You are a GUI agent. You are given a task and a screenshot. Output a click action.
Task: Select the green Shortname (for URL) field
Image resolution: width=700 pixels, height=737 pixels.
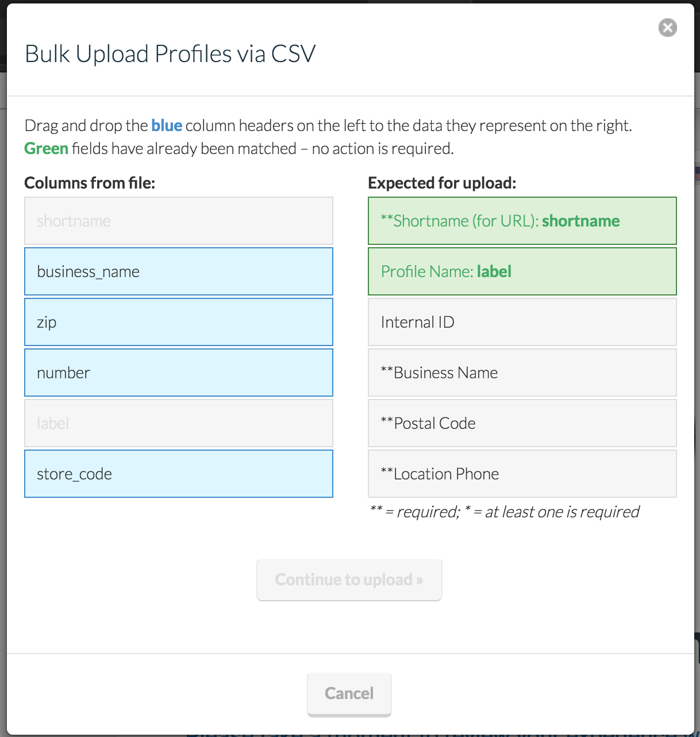(x=521, y=221)
